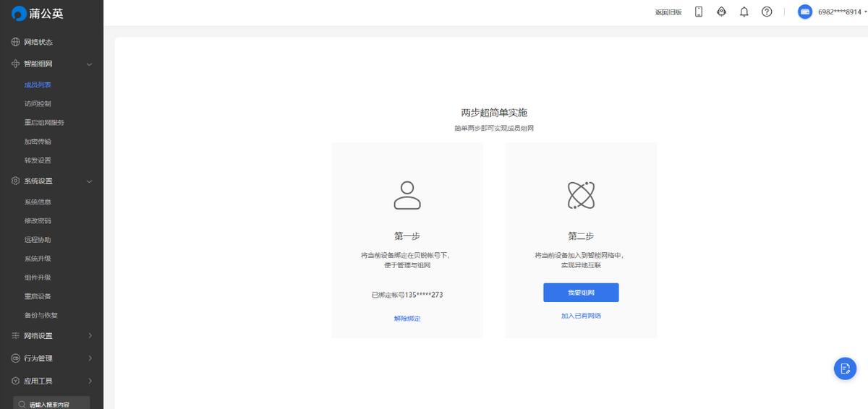Open 修改密码 in sidebar

tap(38, 220)
